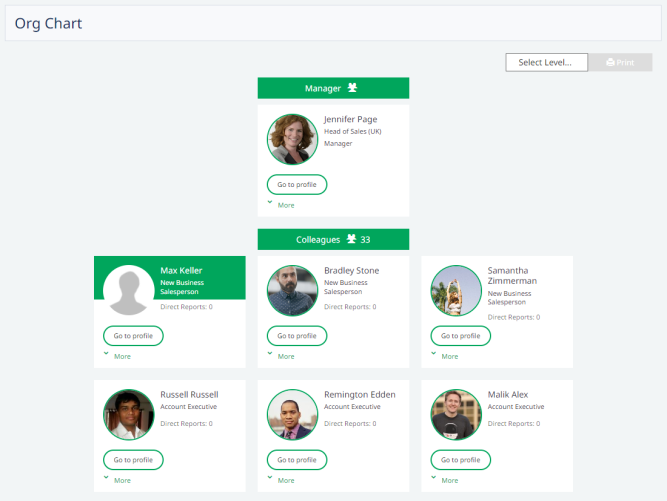Go to Samantha Zimmerman's profile
667x501 pixels.
click(461, 336)
